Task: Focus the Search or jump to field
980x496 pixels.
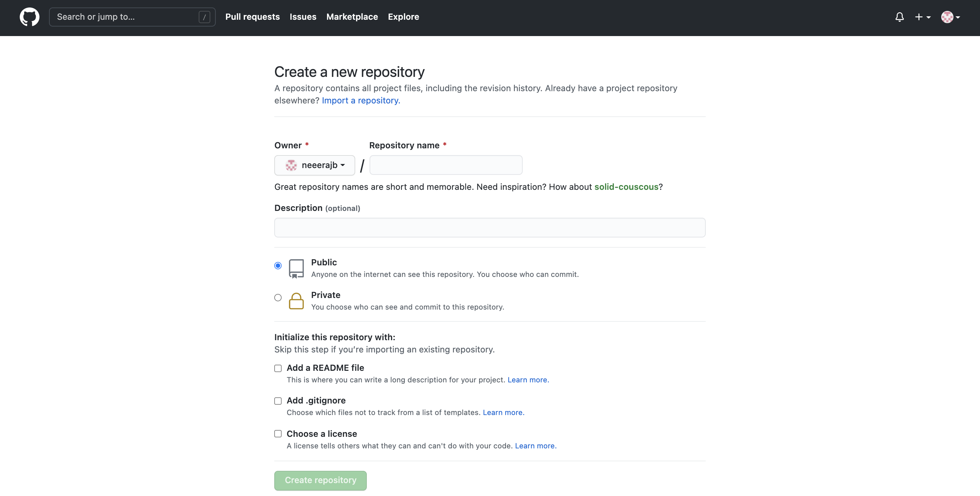Action: click(x=132, y=17)
